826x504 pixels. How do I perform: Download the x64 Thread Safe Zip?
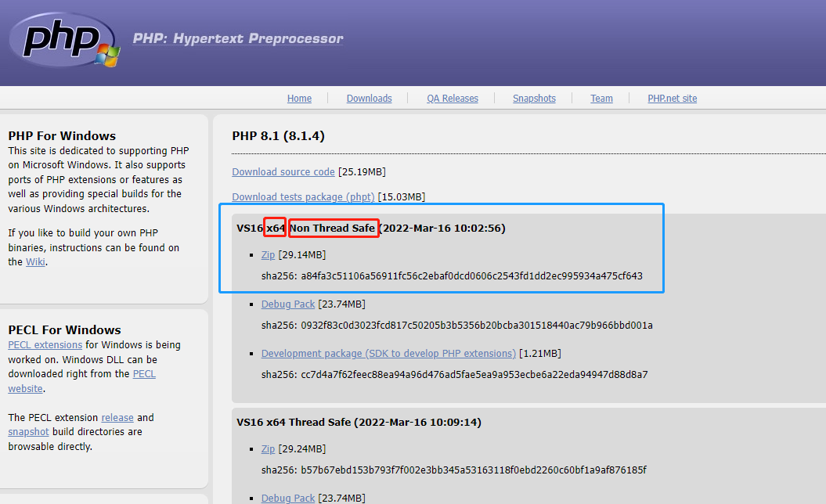268,449
